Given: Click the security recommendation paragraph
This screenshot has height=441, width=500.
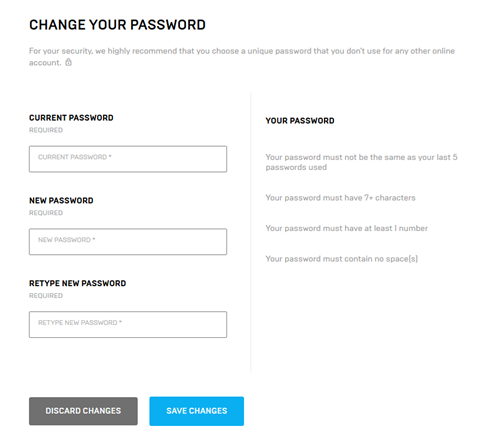Looking at the screenshot, I should coord(242,57).
